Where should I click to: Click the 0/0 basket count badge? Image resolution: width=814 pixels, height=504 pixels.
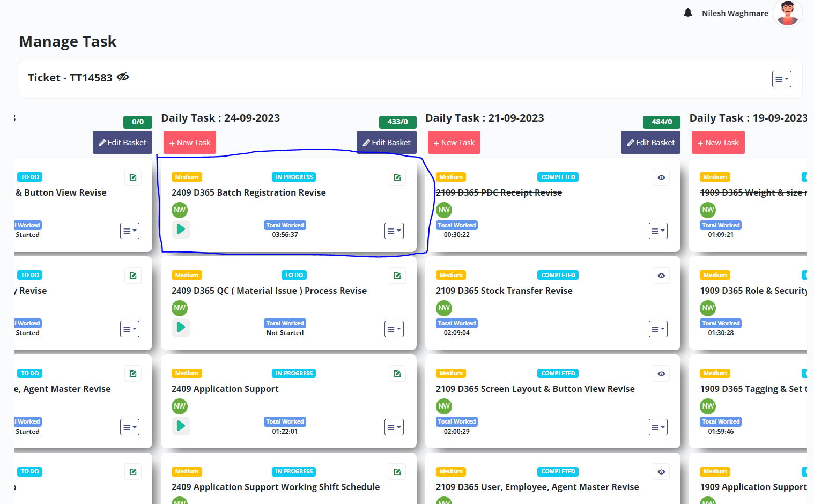pyautogui.click(x=138, y=122)
